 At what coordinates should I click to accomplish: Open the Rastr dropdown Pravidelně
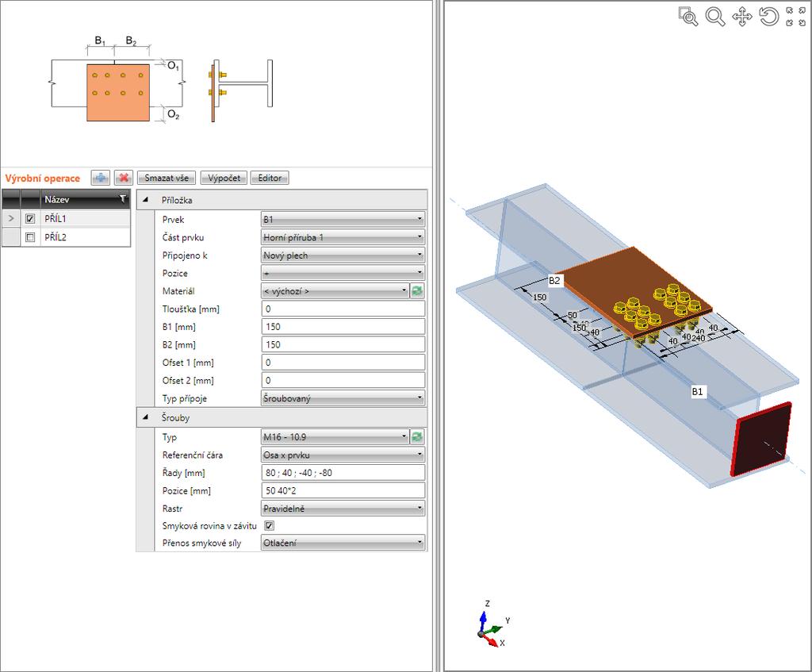click(343, 509)
